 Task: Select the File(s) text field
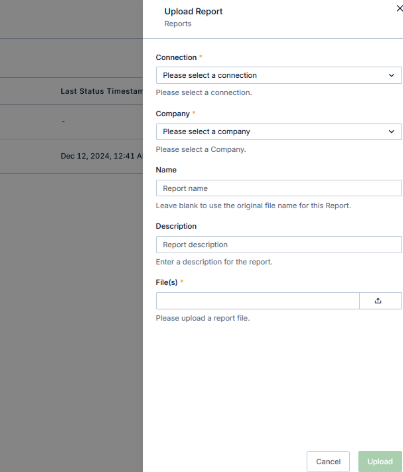tap(258, 301)
